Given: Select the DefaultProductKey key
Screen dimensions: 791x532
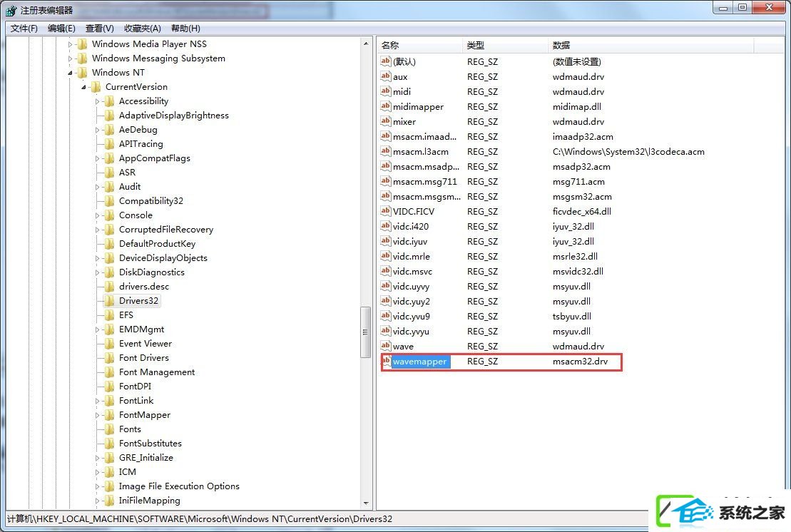Looking at the screenshot, I should click(158, 244).
